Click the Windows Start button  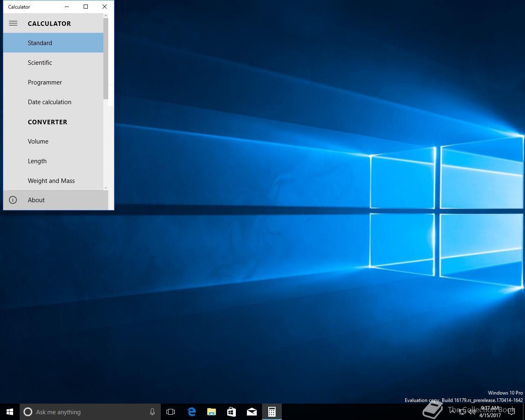pyautogui.click(x=10, y=412)
